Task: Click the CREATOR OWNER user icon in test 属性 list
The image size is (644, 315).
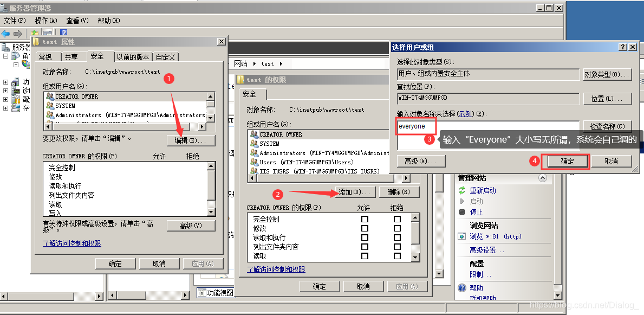Action: (50, 97)
